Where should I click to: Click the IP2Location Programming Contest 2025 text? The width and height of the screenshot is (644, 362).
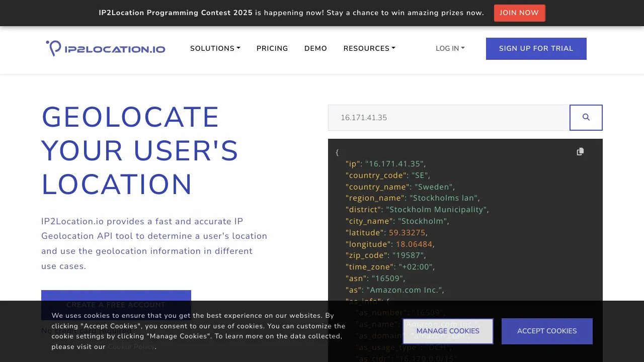click(176, 13)
